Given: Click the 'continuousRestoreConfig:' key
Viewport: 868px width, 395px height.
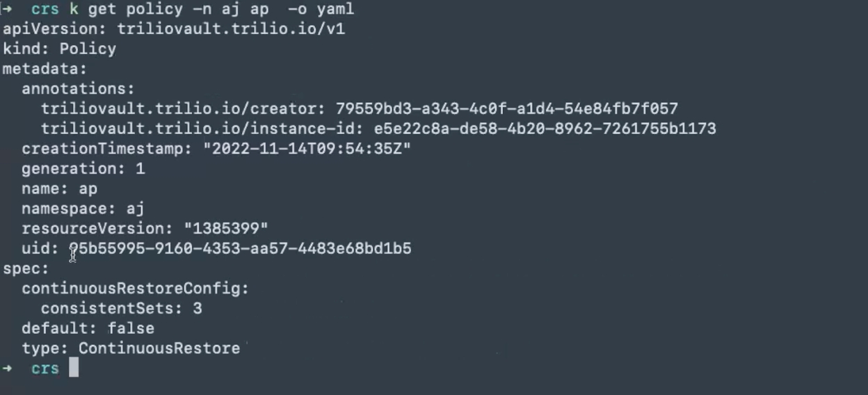Looking at the screenshot, I should [135, 289].
